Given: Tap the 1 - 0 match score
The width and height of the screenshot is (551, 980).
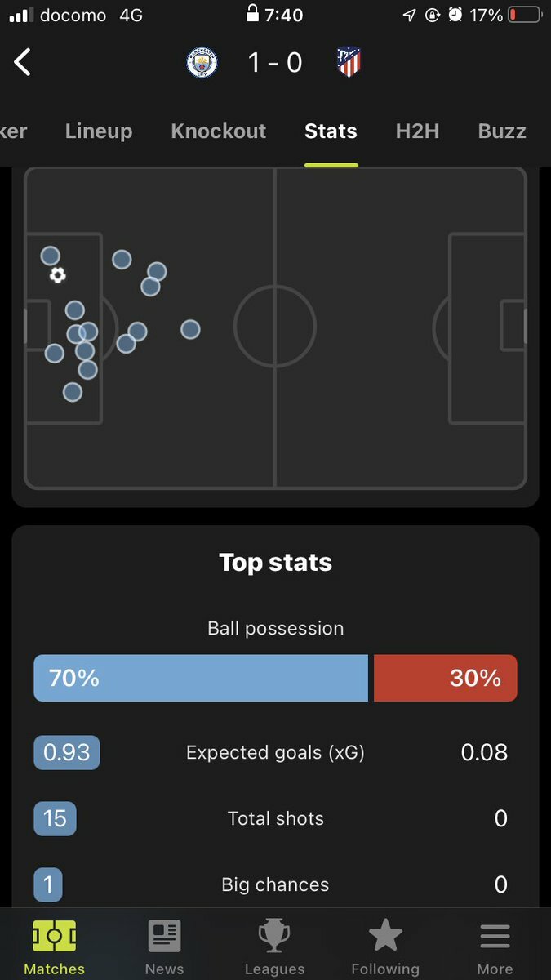Looking at the screenshot, I should tap(275, 63).
